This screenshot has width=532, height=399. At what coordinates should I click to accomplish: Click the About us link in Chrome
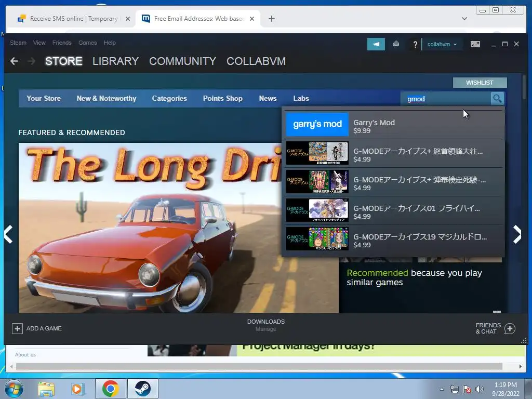25,354
